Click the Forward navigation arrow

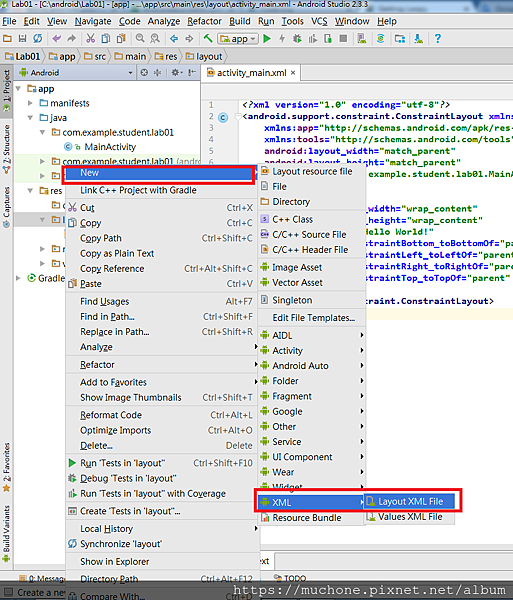coord(189,39)
